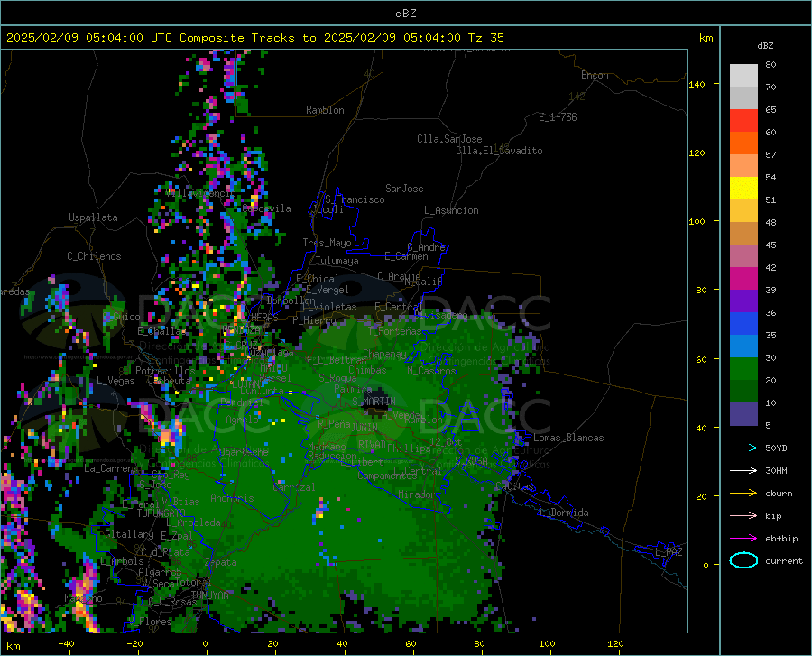This screenshot has height=656, width=812.
Task: Click the cyan 'current' ellipse legend symbol
Action: pyautogui.click(x=743, y=560)
